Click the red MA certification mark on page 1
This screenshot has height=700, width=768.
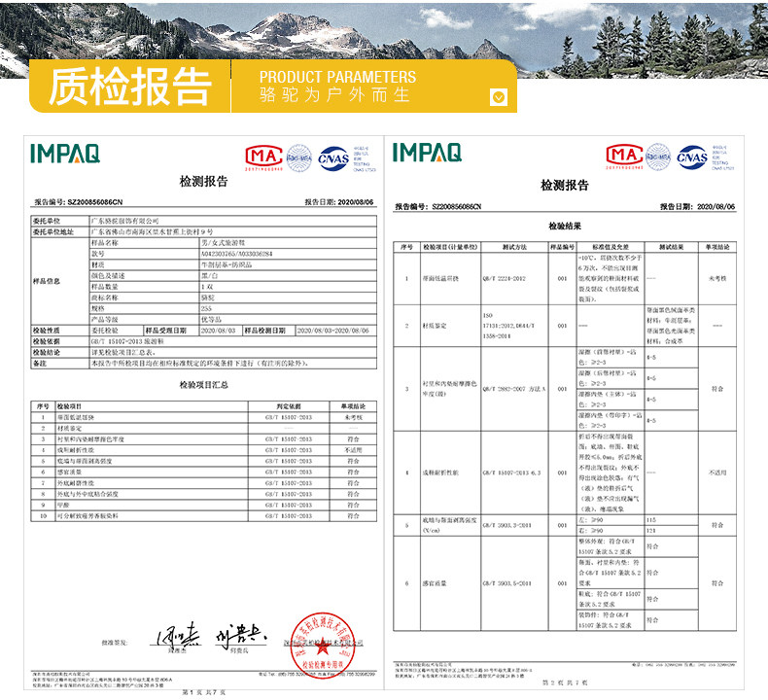(x=264, y=157)
